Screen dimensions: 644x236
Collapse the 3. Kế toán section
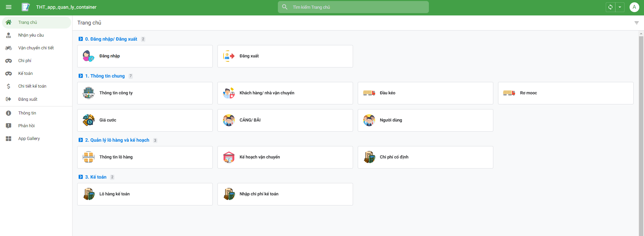pos(81,177)
